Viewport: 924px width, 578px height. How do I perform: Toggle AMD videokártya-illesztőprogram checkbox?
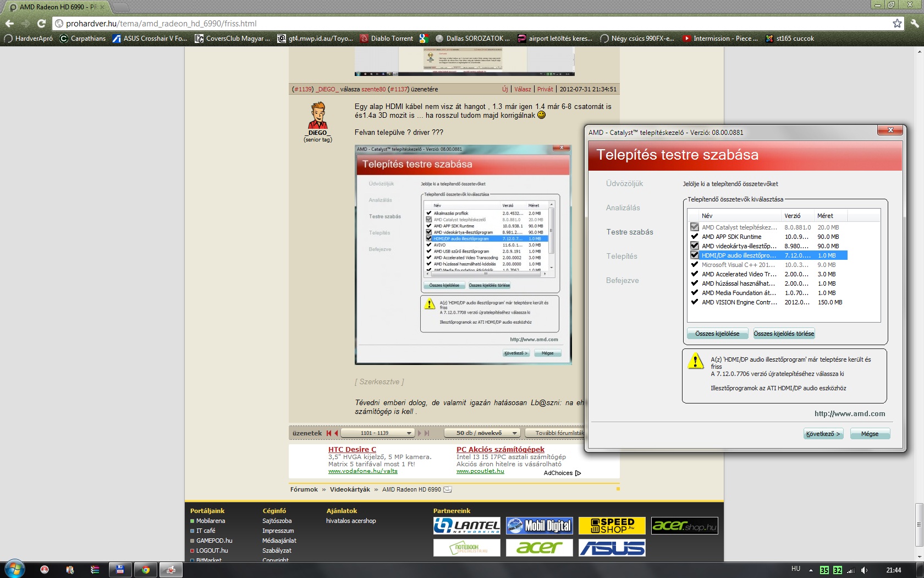tap(695, 246)
